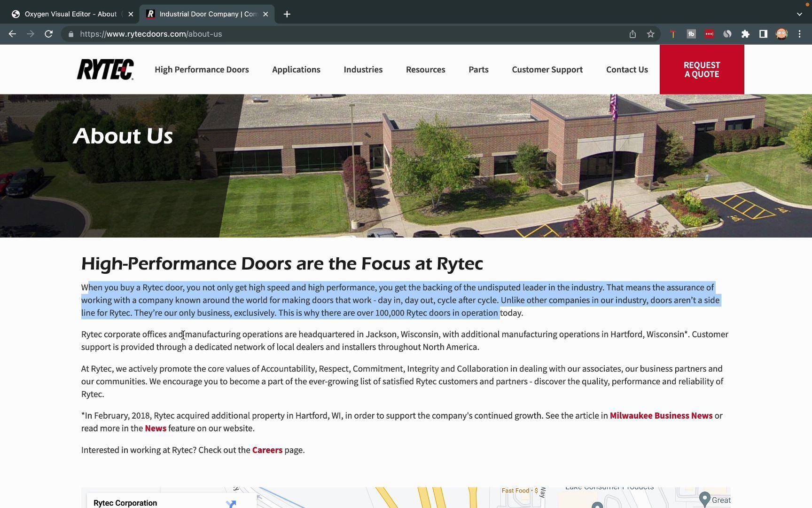812x508 pixels.
Task: Open the Chrome profile avatar
Action: pos(781,34)
